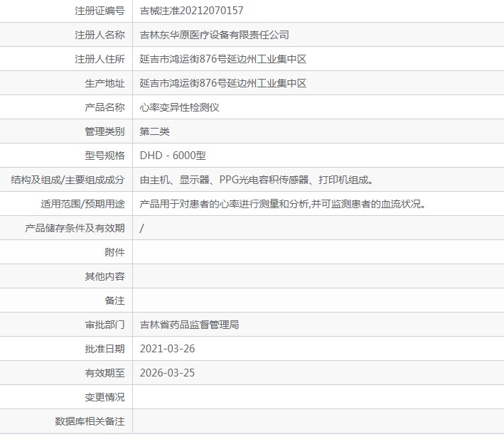The width and height of the screenshot is (504, 439).
Task: Select the 产品名称 label
Action: coord(104,107)
